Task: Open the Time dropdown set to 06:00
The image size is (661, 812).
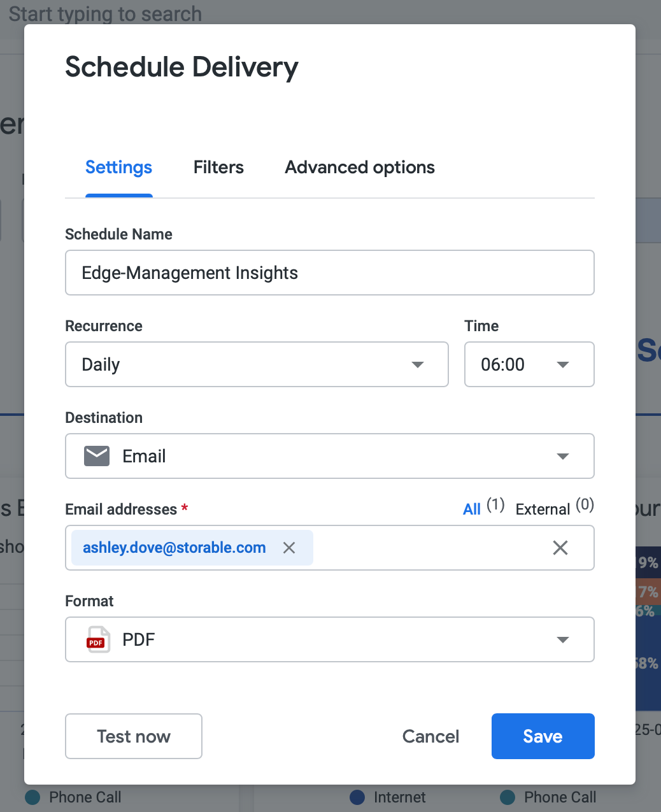Action: click(562, 364)
